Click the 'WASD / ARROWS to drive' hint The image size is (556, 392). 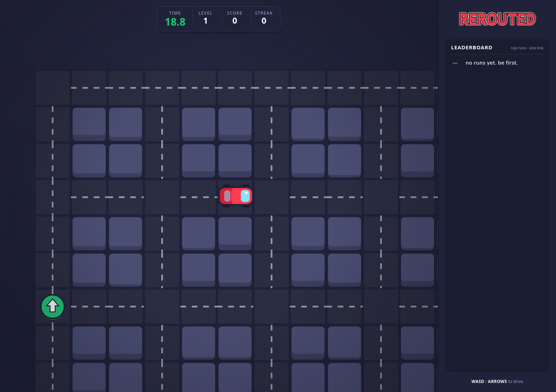click(x=497, y=381)
